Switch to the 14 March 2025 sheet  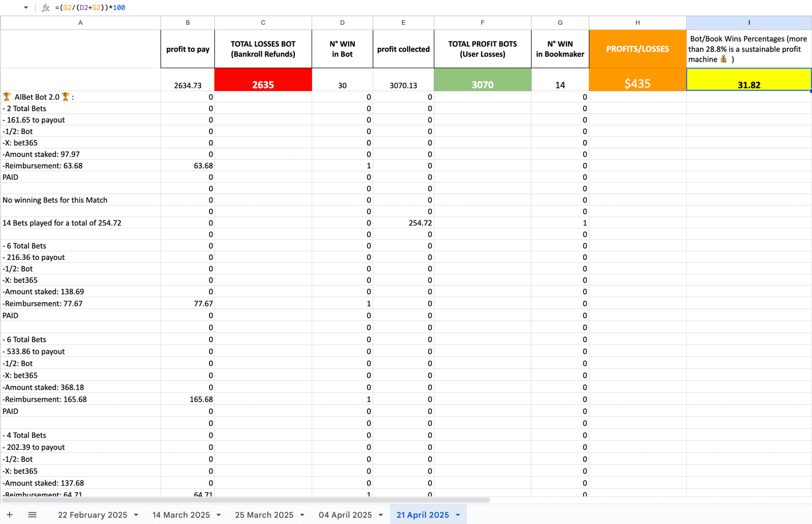click(181, 515)
